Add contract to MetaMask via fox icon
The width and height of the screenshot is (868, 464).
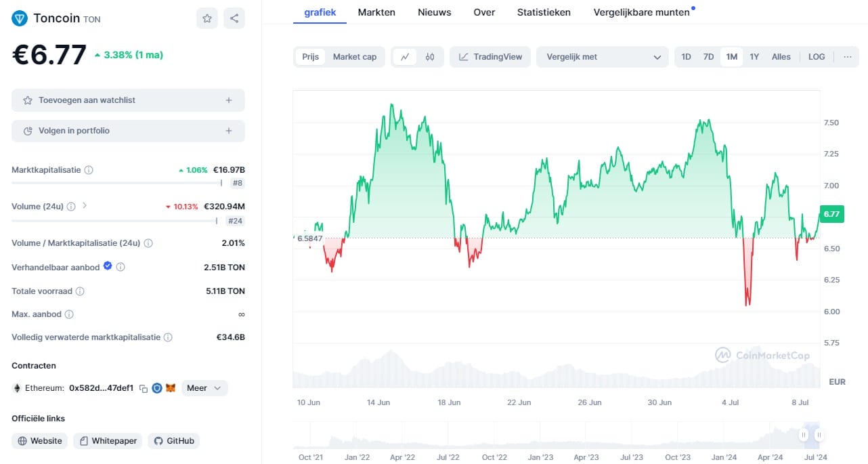(x=169, y=388)
